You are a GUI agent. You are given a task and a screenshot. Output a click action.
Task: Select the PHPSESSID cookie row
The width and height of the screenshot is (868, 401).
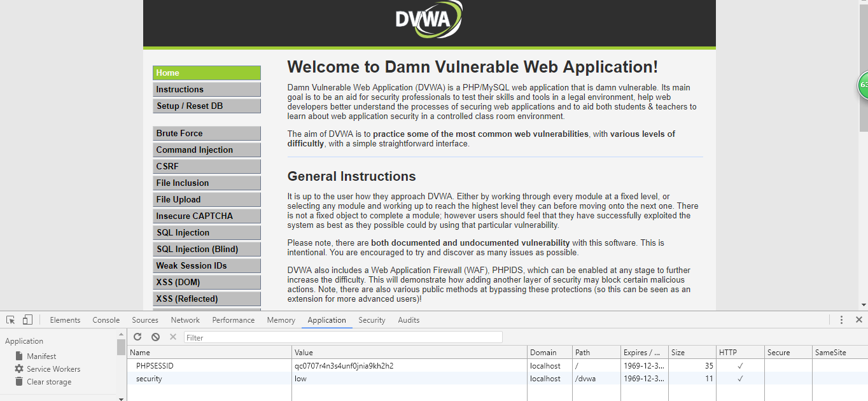(x=498, y=366)
